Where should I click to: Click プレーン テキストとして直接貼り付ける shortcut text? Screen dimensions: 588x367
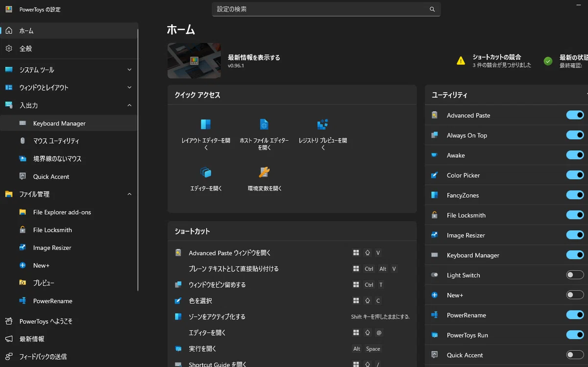pos(234,269)
